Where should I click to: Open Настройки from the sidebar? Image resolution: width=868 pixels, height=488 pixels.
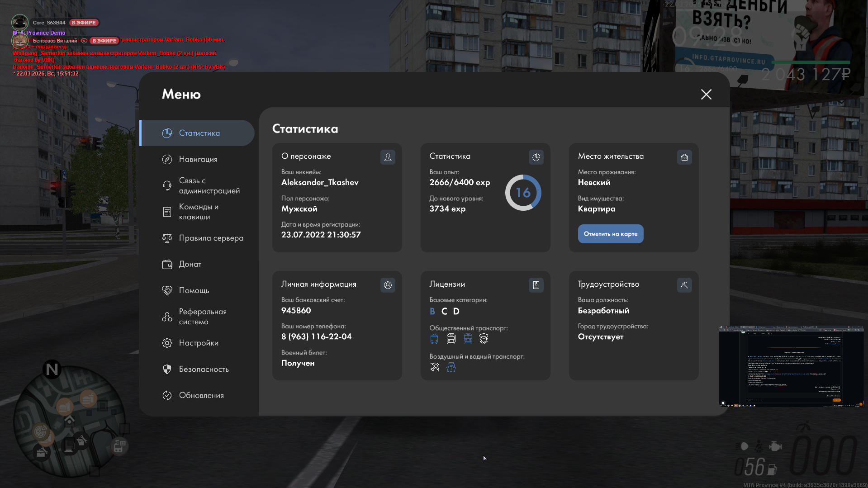coord(199,343)
